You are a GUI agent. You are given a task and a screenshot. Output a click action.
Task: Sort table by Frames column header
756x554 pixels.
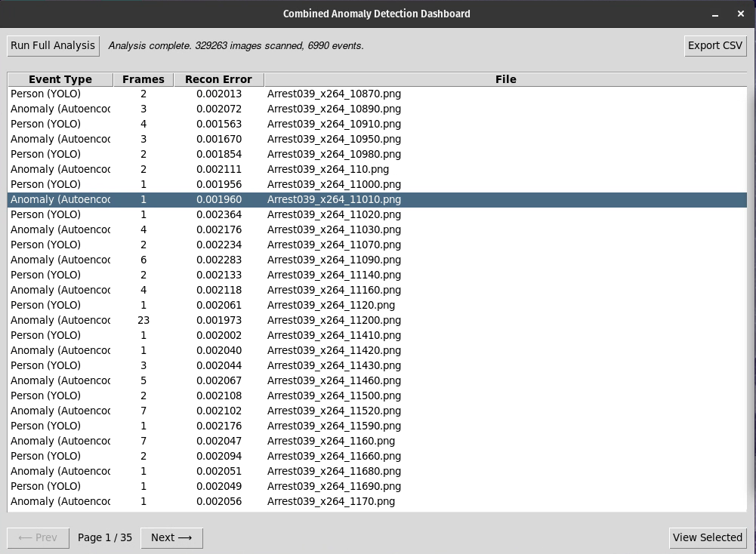(143, 79)
